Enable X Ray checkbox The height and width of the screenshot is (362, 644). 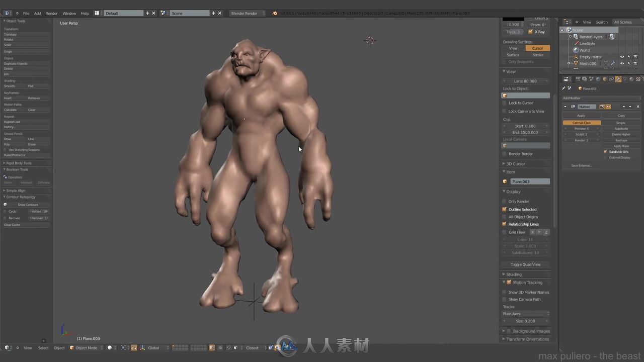point(530,32)
